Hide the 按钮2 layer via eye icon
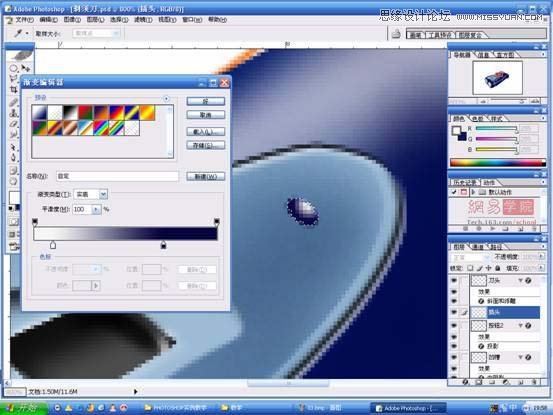The image size is (553, 415). coord(454,325)
